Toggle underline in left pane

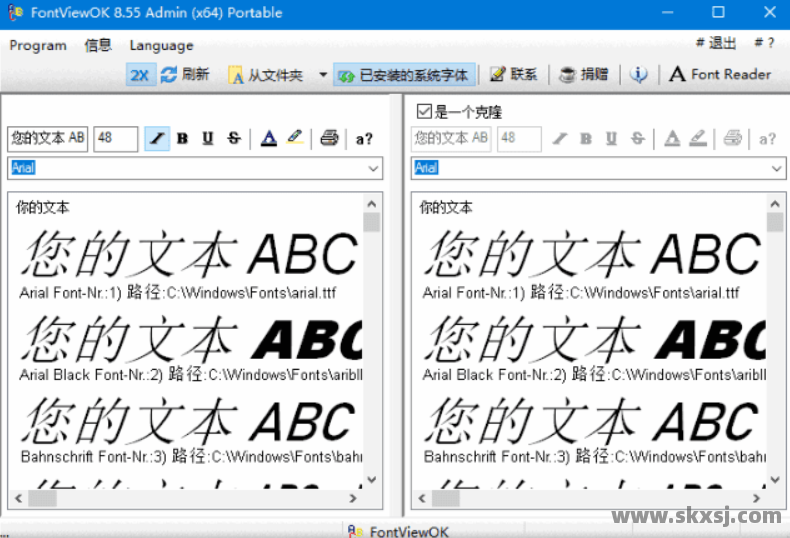pyautogui.click(x=208, y=139)
